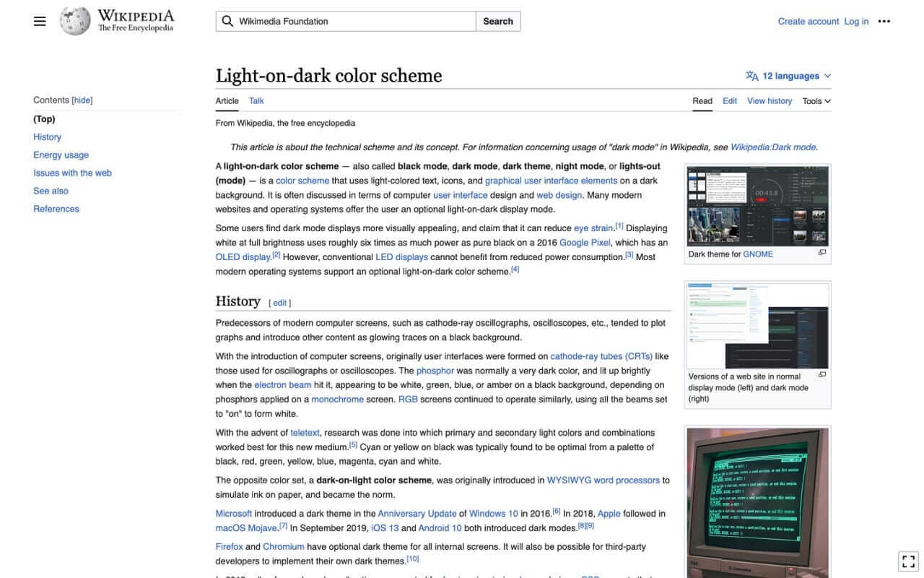Viewport: 924px width, 578px height.
Task: Open the eye strain link
Action: click(593, 228)
